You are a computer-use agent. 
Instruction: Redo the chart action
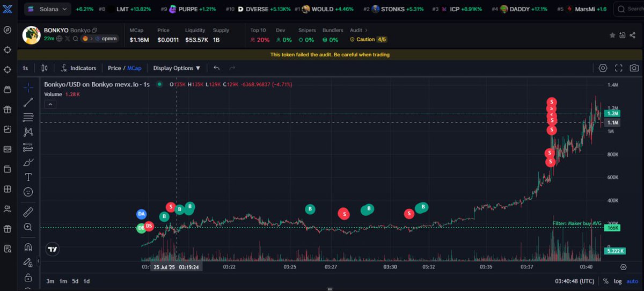232,68
